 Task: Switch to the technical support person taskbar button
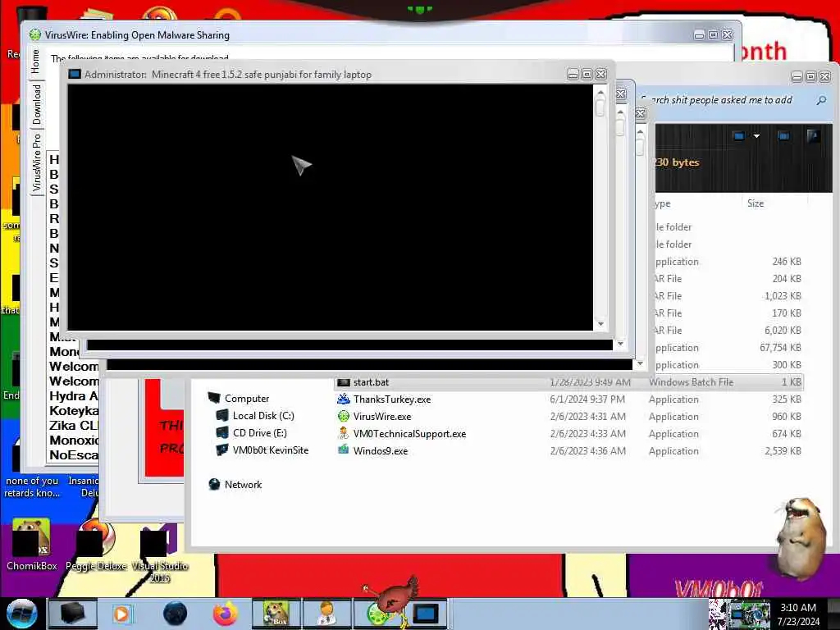coord(326,614)
